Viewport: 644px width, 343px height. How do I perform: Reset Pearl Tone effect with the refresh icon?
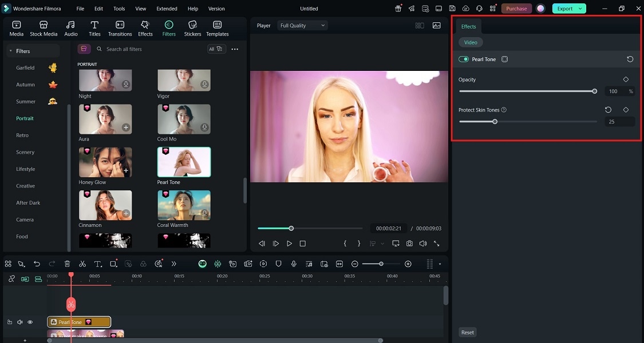coord(630,59)
